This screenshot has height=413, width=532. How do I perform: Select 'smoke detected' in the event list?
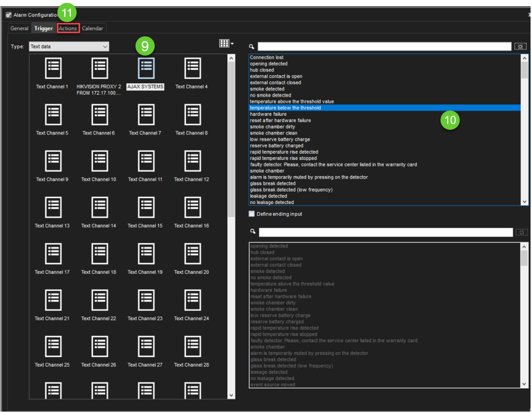click(267, 89)
